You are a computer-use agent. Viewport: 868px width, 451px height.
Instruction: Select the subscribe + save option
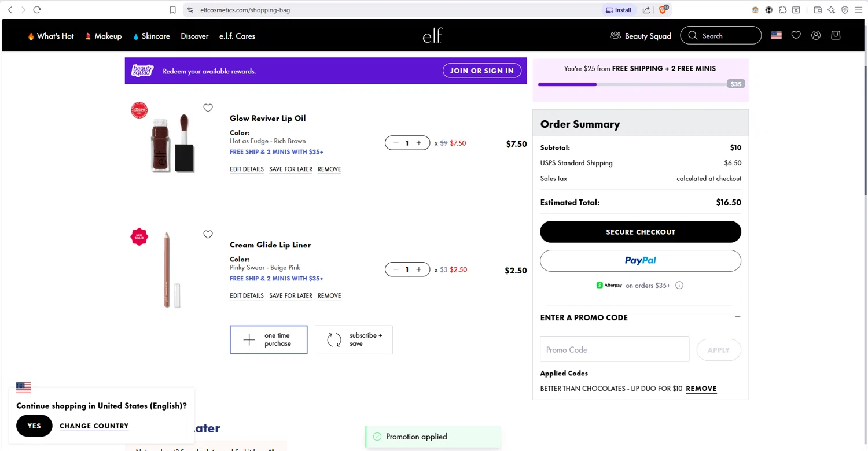[x=354, y=339]
